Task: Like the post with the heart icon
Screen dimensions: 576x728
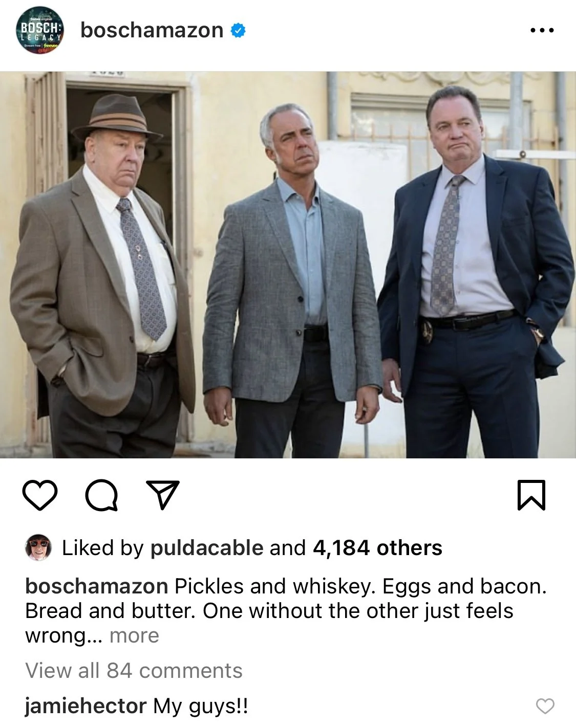Action: [x=40, y=495]
